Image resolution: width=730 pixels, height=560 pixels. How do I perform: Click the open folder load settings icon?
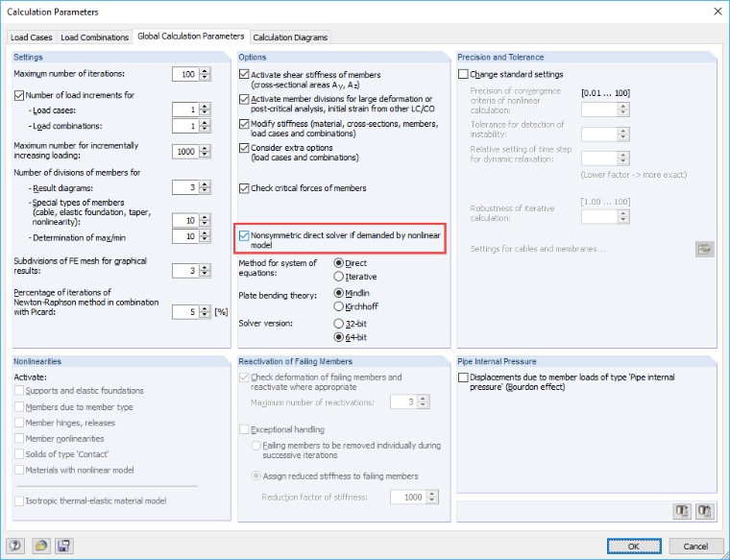pyautogui.click(x=41, y=546)
